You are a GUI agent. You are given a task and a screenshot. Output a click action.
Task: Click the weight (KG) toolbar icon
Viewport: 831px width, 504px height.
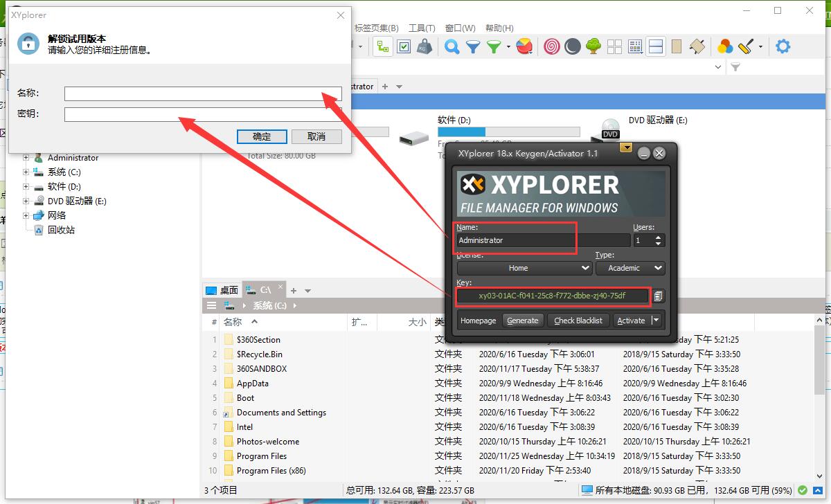click(x=425, y=46)
